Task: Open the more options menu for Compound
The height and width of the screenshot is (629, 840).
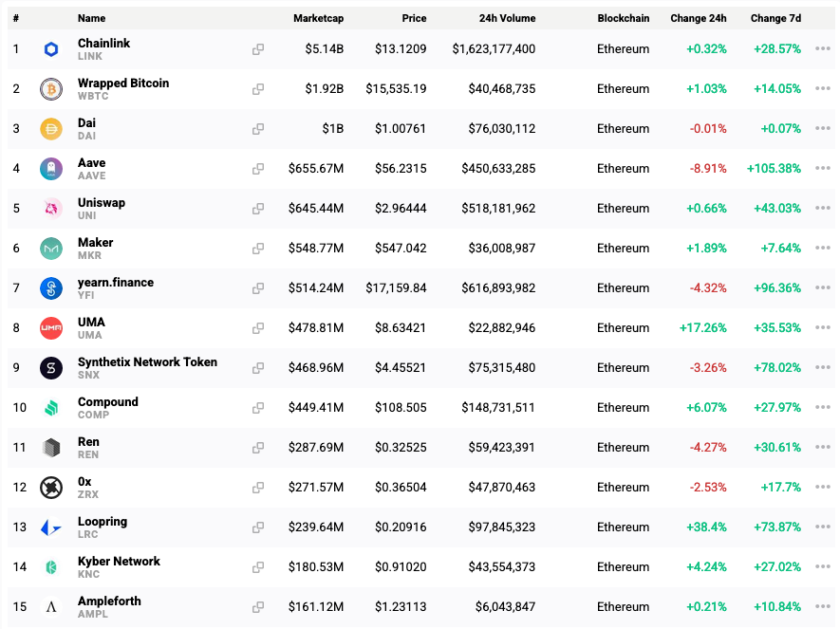Action: (823, 407)
